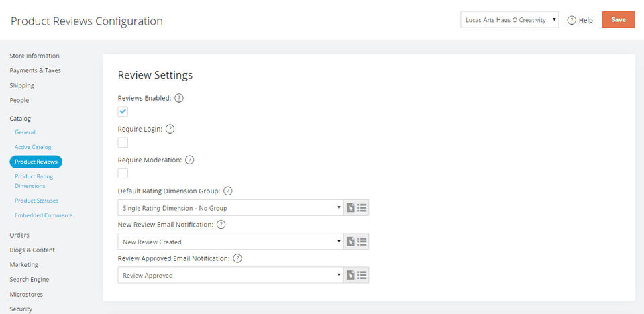
Task: Click the orange Save button
Action: pos(619,19)
